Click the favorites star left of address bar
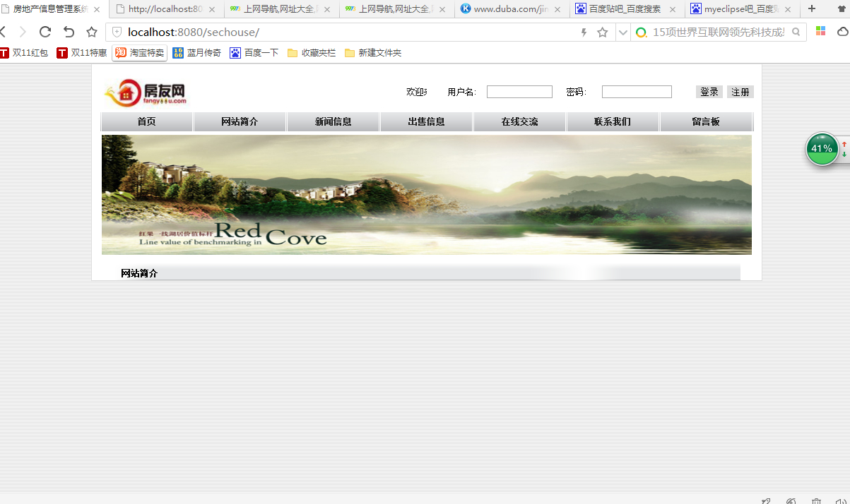Image resolution: width=850 pixels, height=504 pixels. pyautogui.click(x=92, y=32)
